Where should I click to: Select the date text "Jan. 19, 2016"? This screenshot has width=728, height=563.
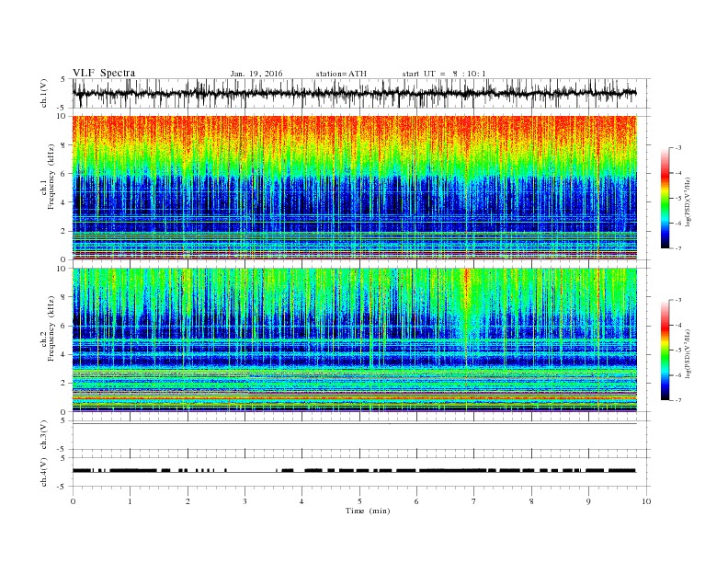(256, 74)
